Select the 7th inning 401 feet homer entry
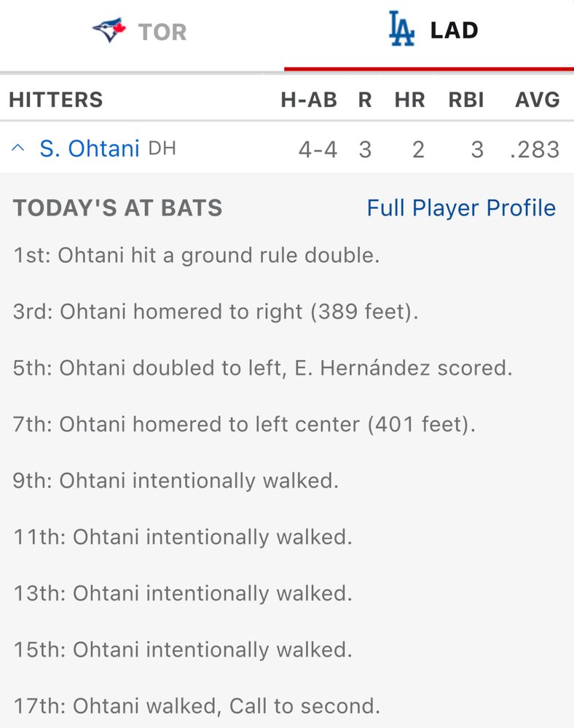This screenshot has width=574, height=728. point(244,424)
